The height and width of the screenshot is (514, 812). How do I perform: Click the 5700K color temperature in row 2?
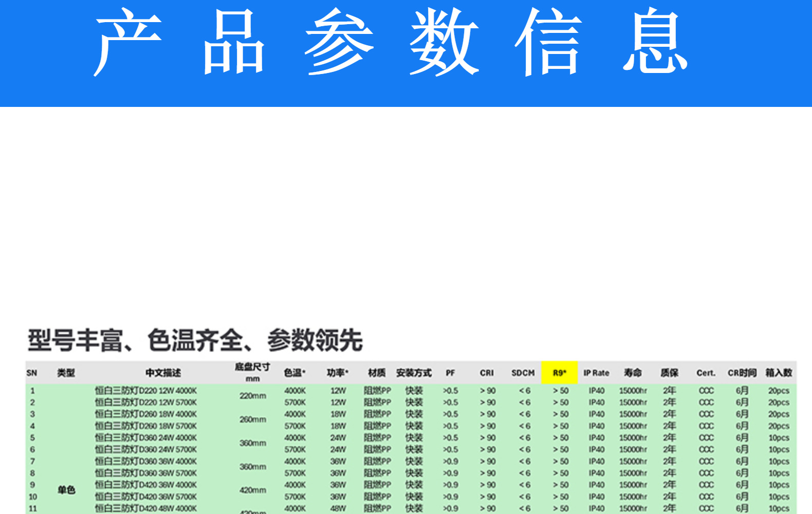(x=295, y=402)
